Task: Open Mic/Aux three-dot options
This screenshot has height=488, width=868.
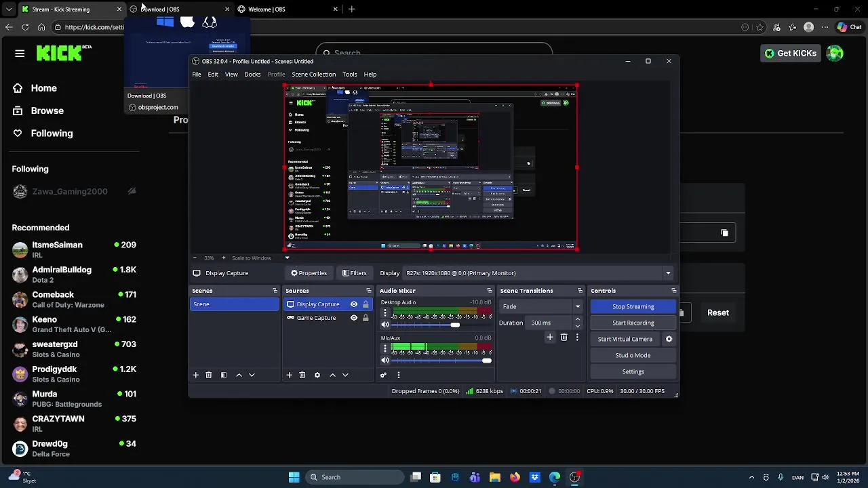Action: [x=385, y=348]
